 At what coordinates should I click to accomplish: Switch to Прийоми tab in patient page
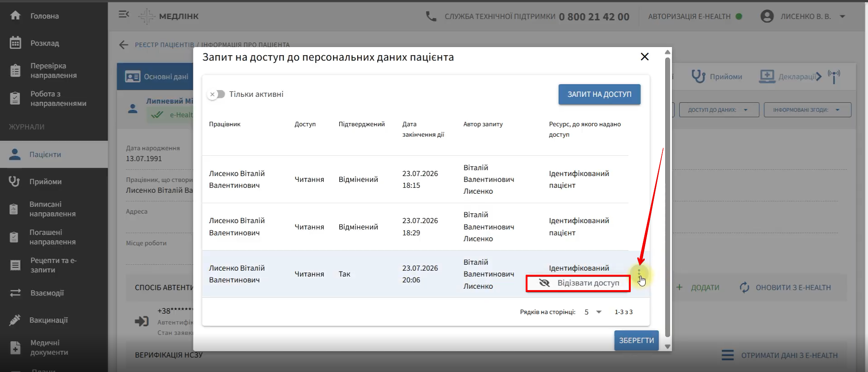coord(717,76)
